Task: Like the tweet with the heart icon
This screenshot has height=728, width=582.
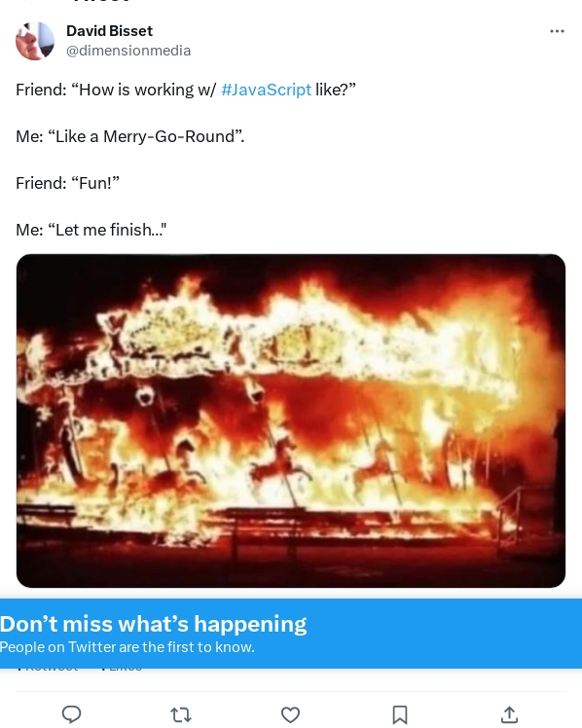Action: [291, 715]
